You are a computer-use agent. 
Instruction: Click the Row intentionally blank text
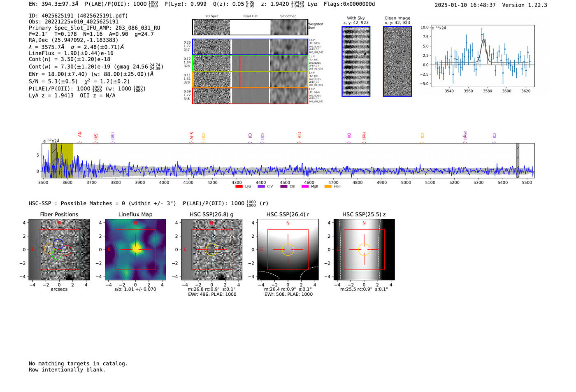[67, 370]
